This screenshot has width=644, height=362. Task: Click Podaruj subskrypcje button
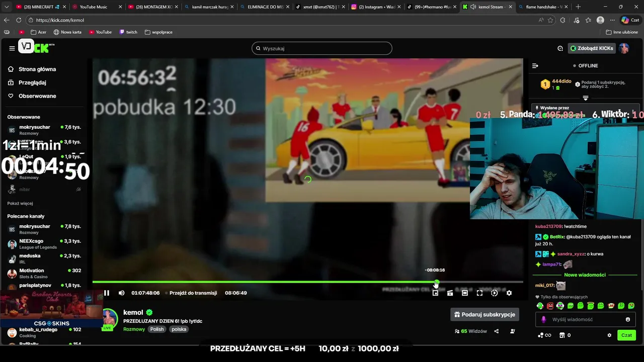485,315
